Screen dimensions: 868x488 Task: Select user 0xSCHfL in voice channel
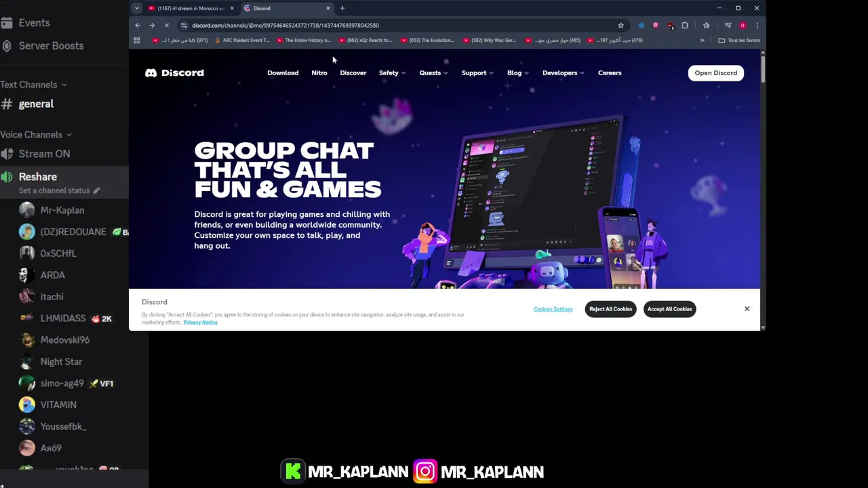pos(58,253)
